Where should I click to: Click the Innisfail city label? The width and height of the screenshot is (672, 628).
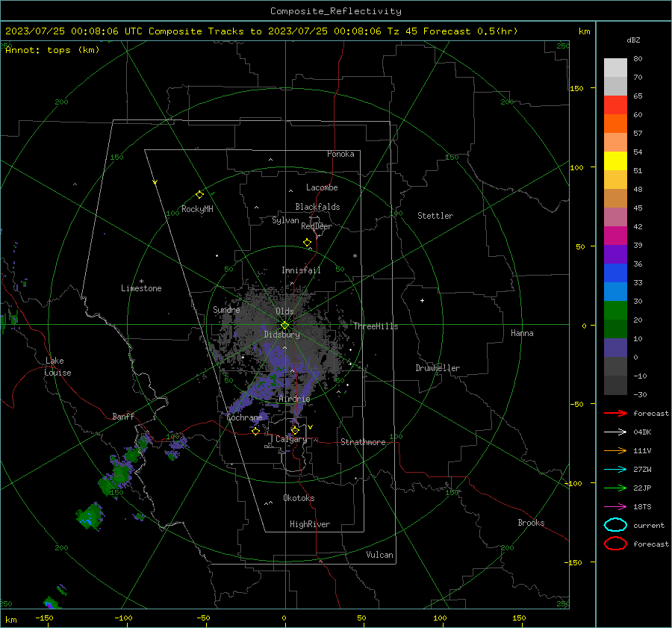coord(301,270)
